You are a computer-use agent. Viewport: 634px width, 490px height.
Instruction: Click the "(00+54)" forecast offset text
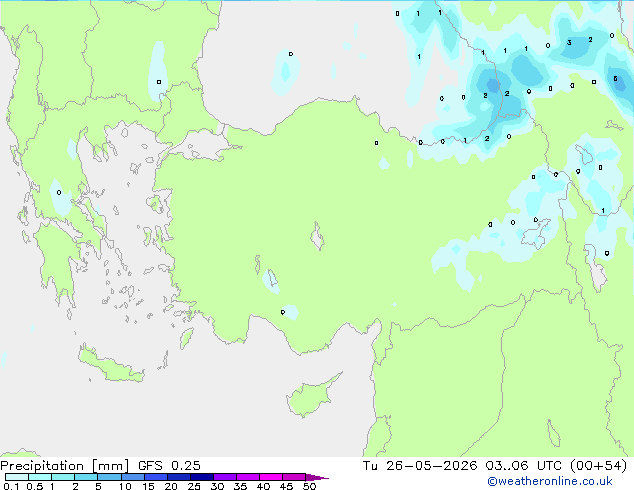(598, 466)
